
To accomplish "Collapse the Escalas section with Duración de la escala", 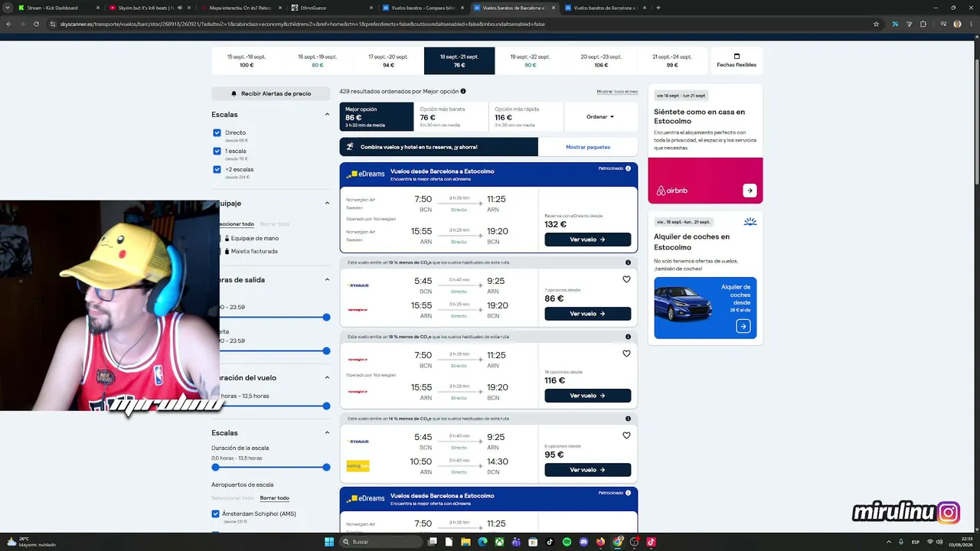I will point(327,433).
